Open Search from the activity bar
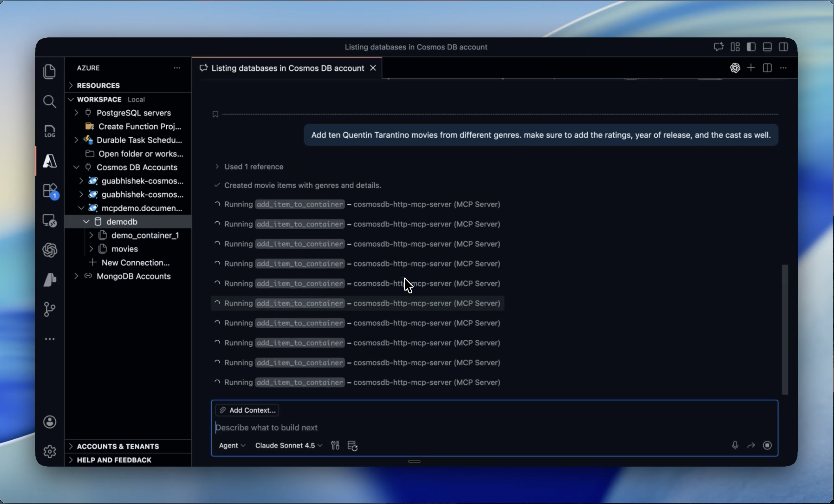 50,101
